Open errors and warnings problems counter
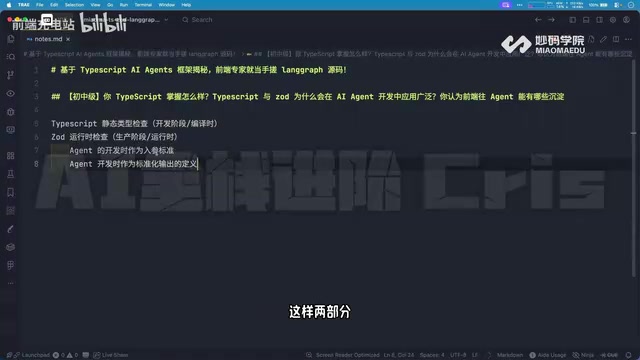Image resolution: width=640 pixels, height=360 pixels. pos(65,355)
